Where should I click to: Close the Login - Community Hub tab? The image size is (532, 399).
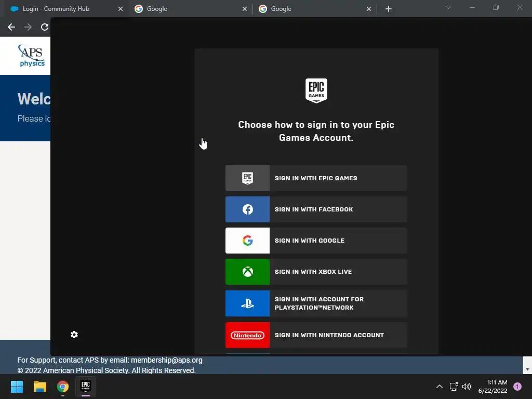121,9
